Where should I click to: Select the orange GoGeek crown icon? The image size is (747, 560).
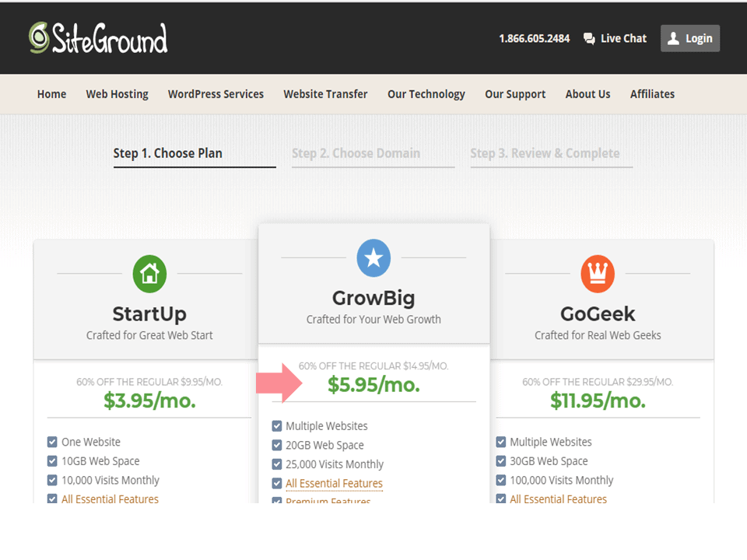[x=598, y=274]
